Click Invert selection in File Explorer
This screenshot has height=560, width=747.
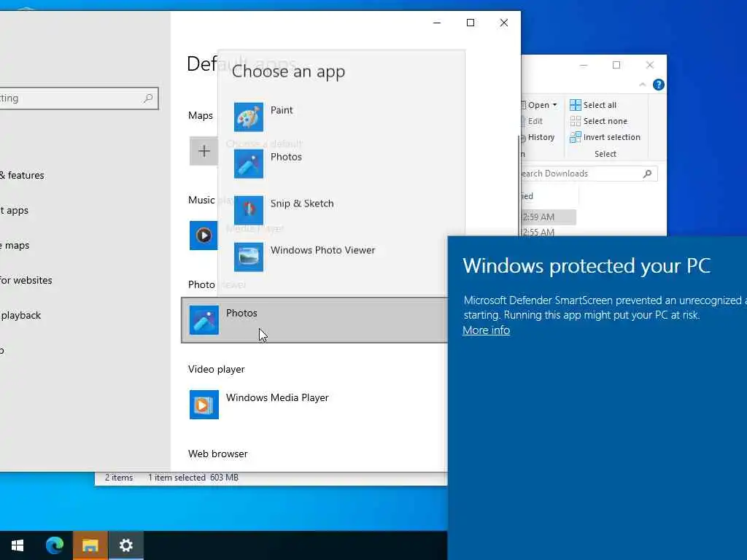tap(605, 137)
